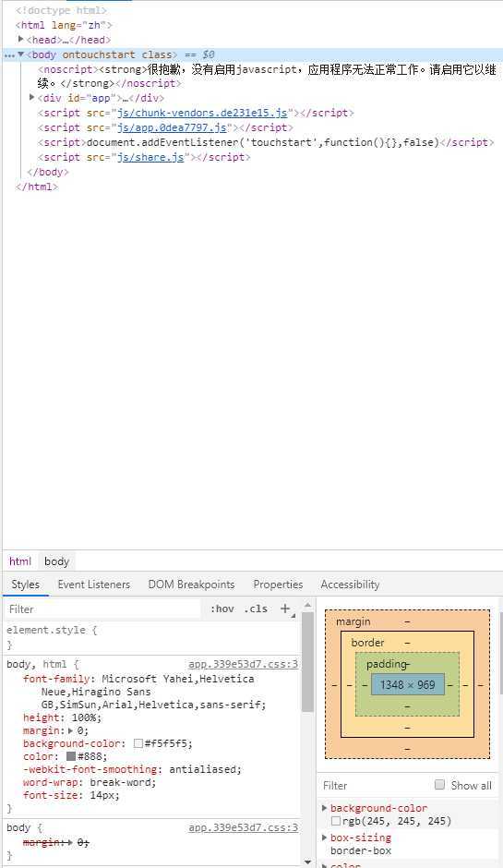Viewport: 503px width, 868px height.
Task: Open the js/app.0dea7797.js script link
Action: tap(172, 127)
